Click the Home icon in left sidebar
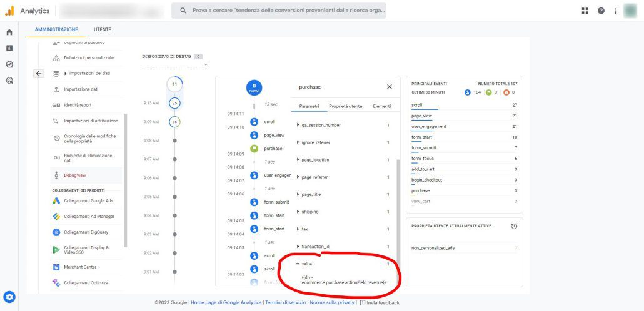This screenshot has width=644, height=311. coord(9,32)
